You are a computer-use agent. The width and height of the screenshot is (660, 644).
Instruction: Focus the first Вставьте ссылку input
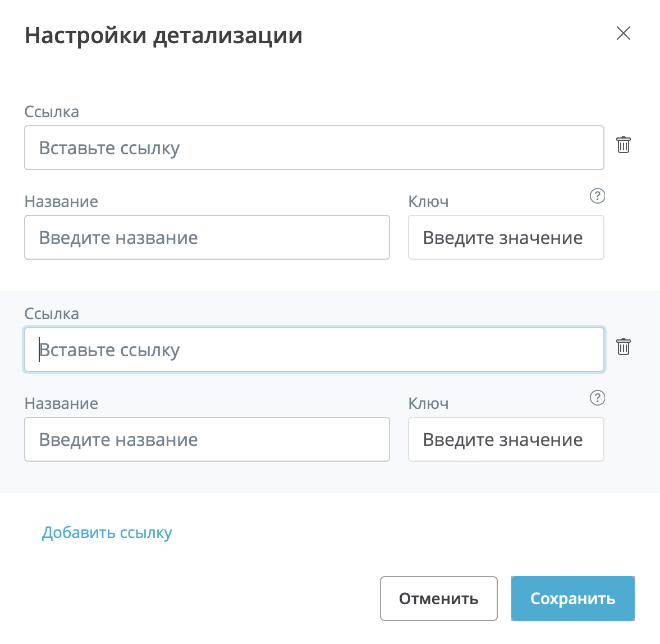[x=314, y=148]
